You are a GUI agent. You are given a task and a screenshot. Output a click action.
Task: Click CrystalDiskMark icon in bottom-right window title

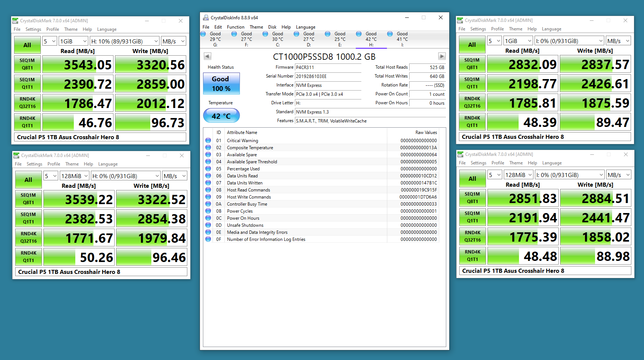click(460, 154)
